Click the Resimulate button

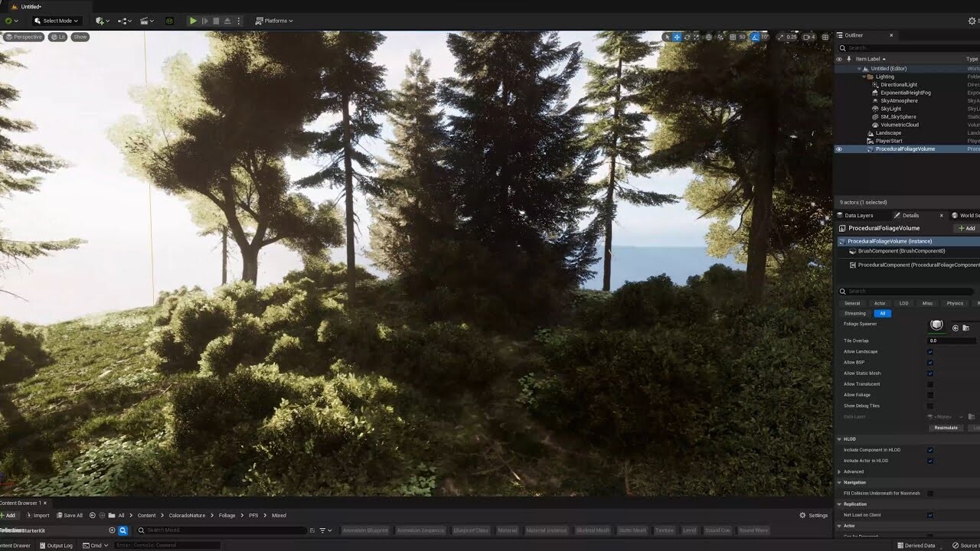click(x=946, y=428)
